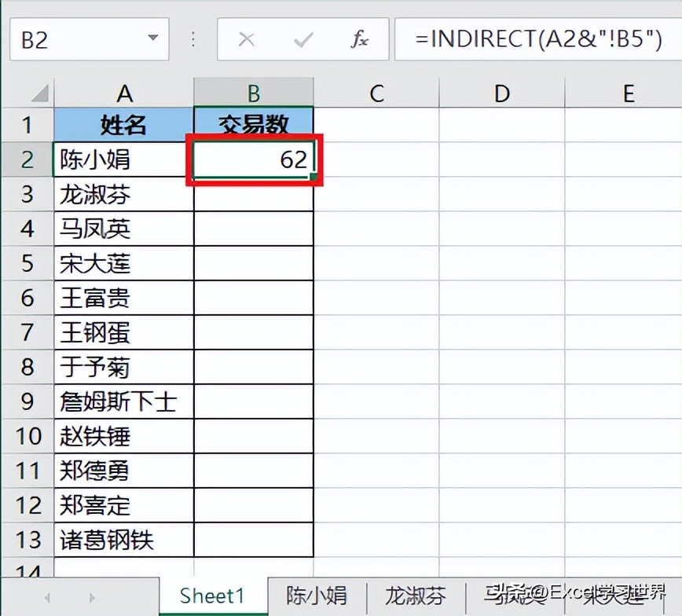Click the formula bar containing =INDIRECT
The width and height of the screenshot is (682, 616).
pyautogui.click(x=538, y=39)
